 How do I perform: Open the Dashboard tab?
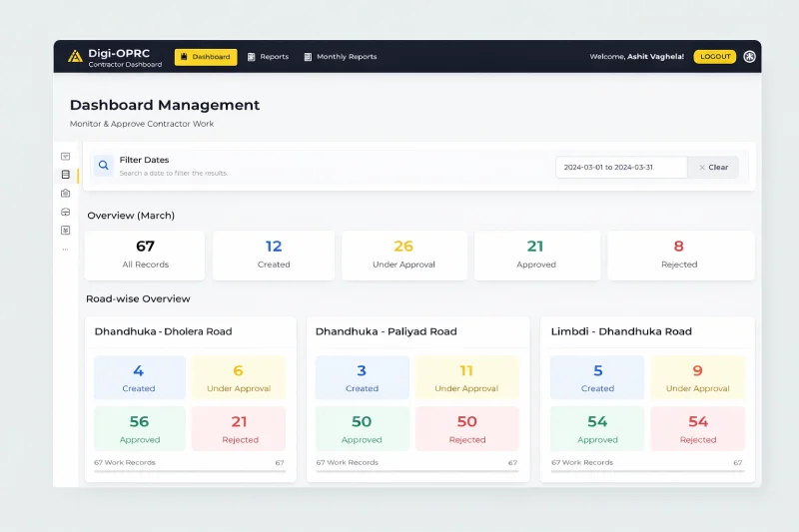click(x=206, y=57)
